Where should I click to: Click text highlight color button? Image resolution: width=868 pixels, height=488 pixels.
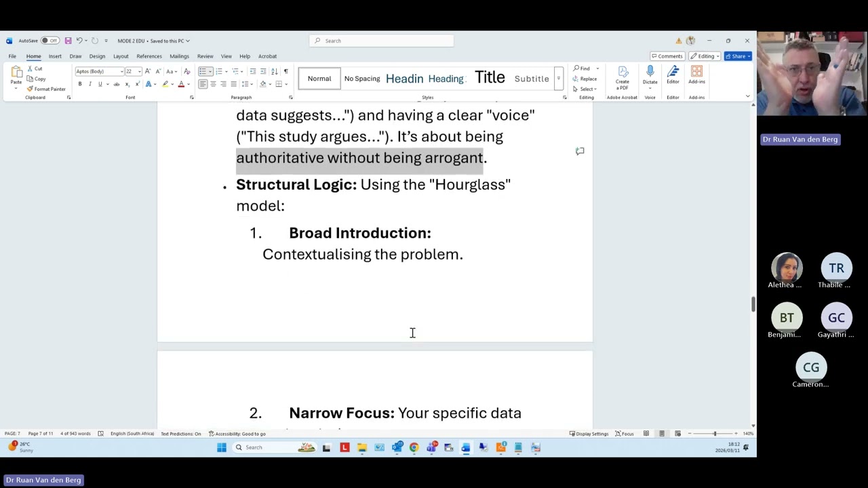click(x=165, y=84)
